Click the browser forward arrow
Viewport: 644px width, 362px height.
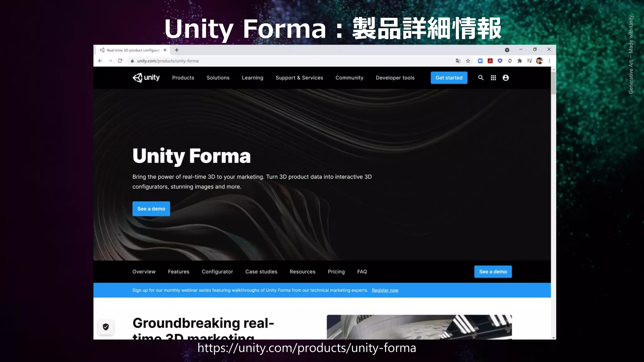(x=110, y=61)
